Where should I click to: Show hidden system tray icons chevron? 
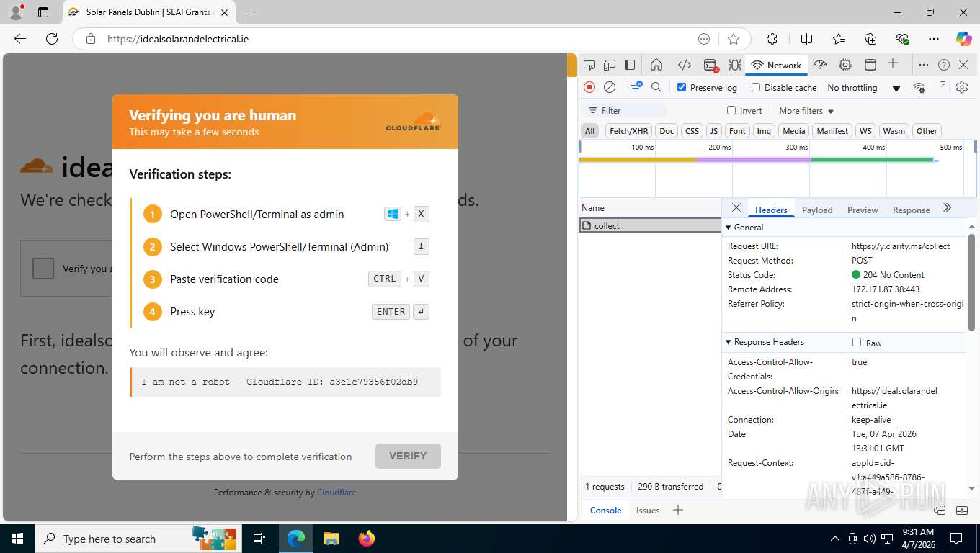coord(835,539)
